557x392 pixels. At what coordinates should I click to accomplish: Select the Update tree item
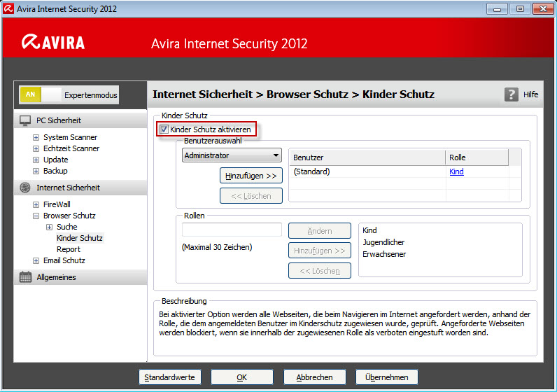(x=56, y=160)
